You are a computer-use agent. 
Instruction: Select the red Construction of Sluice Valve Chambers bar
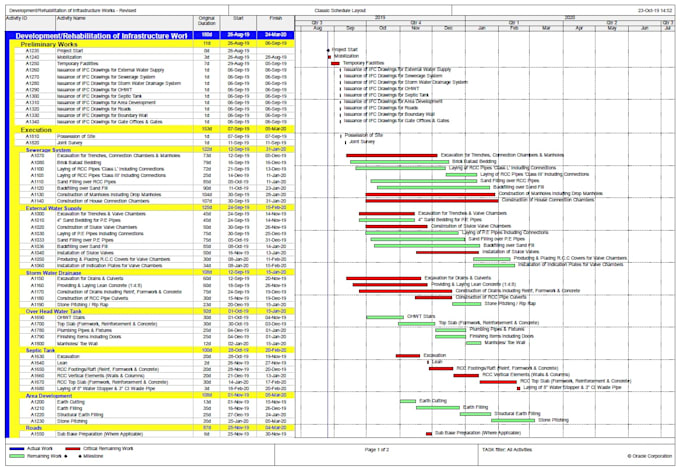tap(397, 226)
